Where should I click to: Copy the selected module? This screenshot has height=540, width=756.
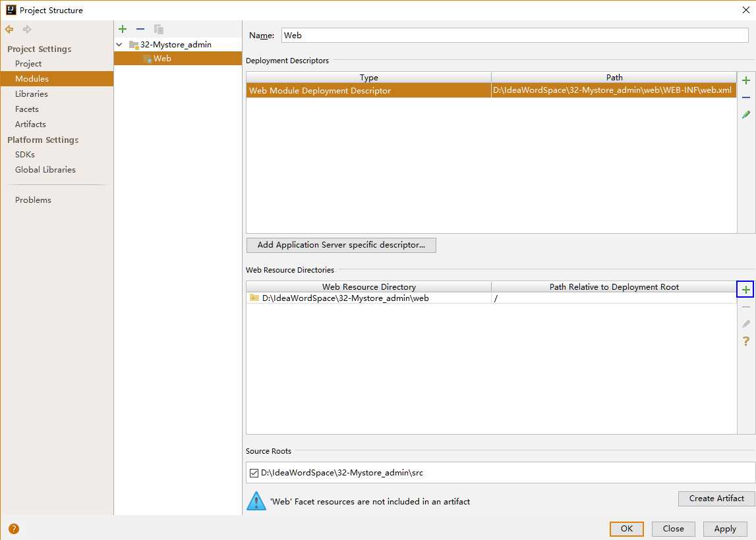point(158,30)
